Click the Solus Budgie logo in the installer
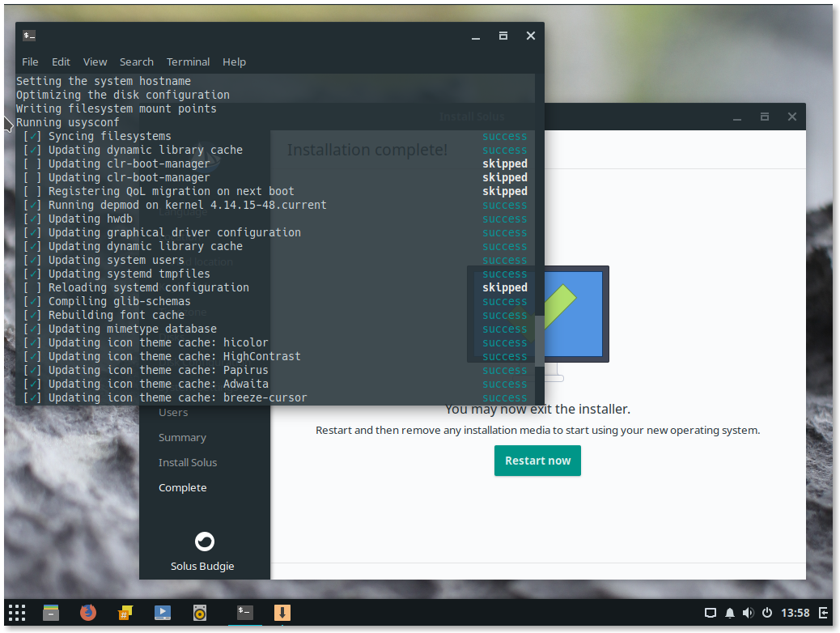The width and height of the screenshot is (840, 633). [204, 542]
